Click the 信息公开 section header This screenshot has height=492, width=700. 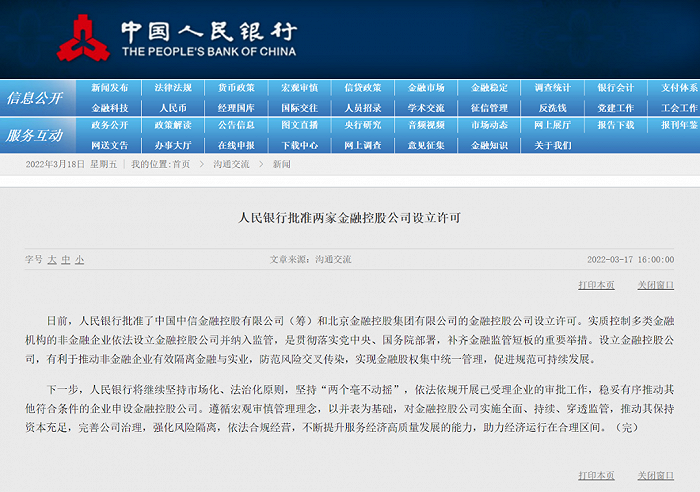(x=34, y=98)
